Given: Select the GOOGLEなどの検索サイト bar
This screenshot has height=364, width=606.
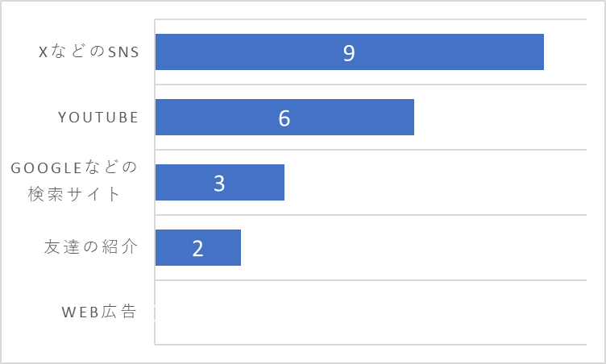Looking at the screenshot, I should tap(219, 182).
